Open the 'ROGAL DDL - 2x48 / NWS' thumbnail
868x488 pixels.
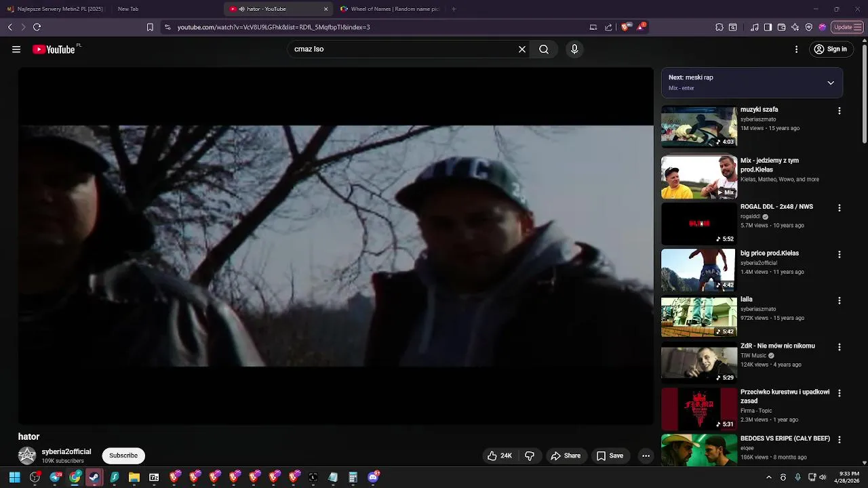698,223
